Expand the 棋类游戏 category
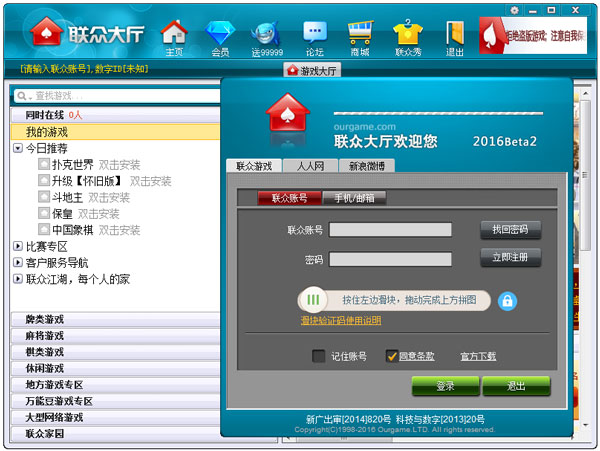Viewport: 600px width, 451px height. pos(116,352)
